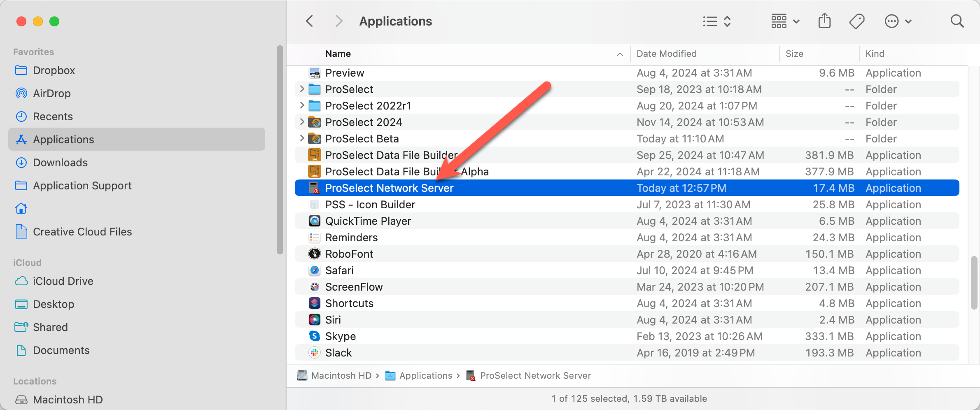The width and height of the screenshot is (980, 410).
Task: Expand the ProSelect folder disclosure arrow
Action: pos(302,89)
